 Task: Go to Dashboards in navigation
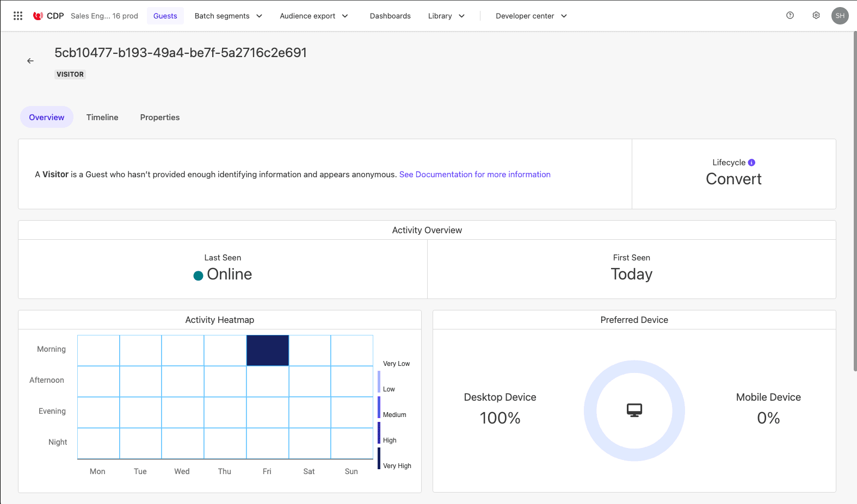(390, 16)
